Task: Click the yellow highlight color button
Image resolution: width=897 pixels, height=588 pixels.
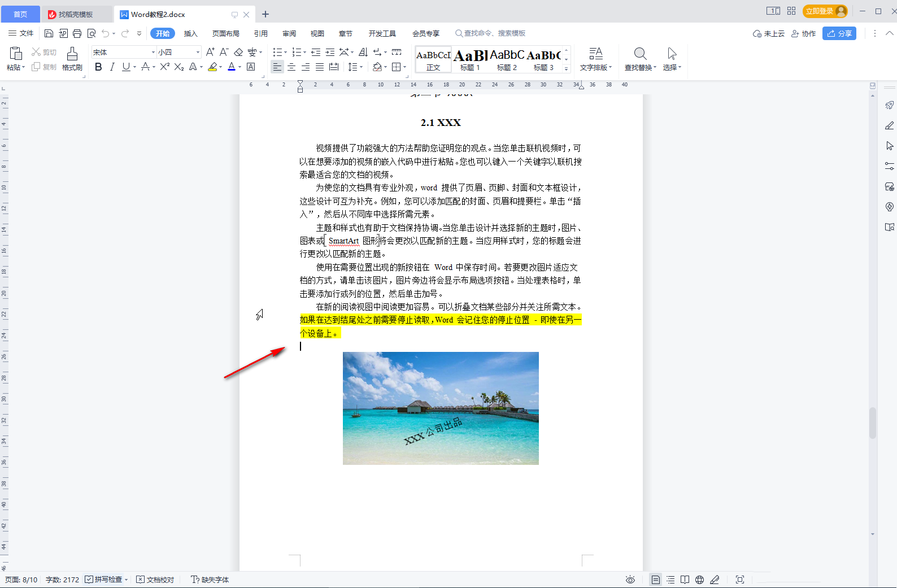Action: 212,67
